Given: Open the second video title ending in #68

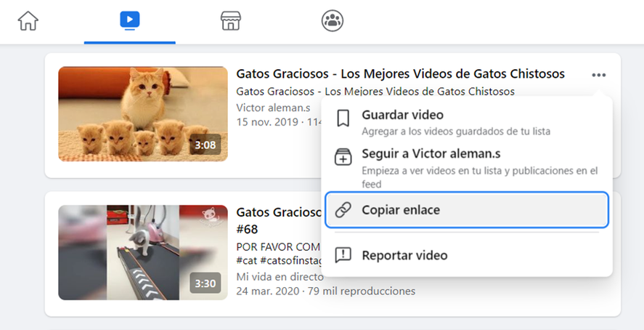Looking at the screenshot, I should pos(279,221).
